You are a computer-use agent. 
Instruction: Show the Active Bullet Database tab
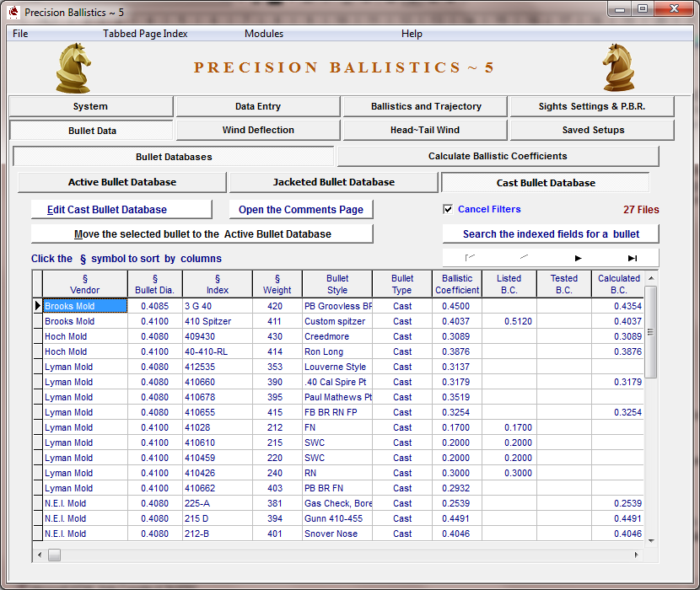pos(122,182)
